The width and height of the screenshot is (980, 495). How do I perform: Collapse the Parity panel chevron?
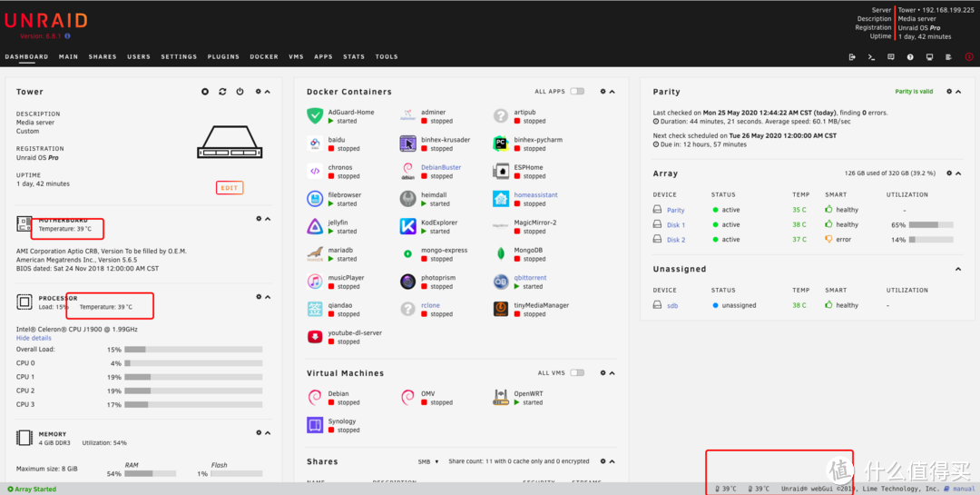coord(959,92)
